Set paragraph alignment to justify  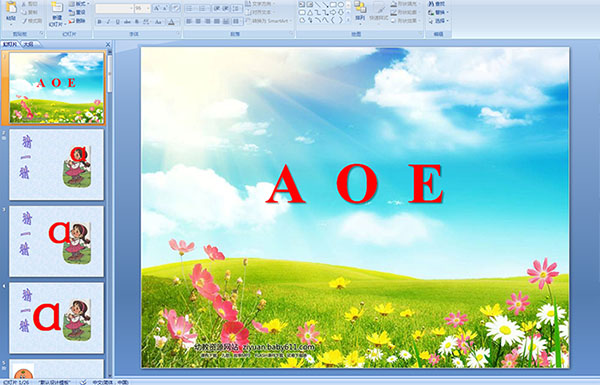coord(217,21)
